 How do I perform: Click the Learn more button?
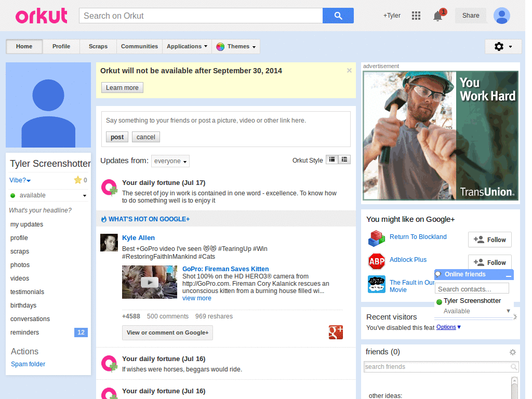tap(122, 87)
